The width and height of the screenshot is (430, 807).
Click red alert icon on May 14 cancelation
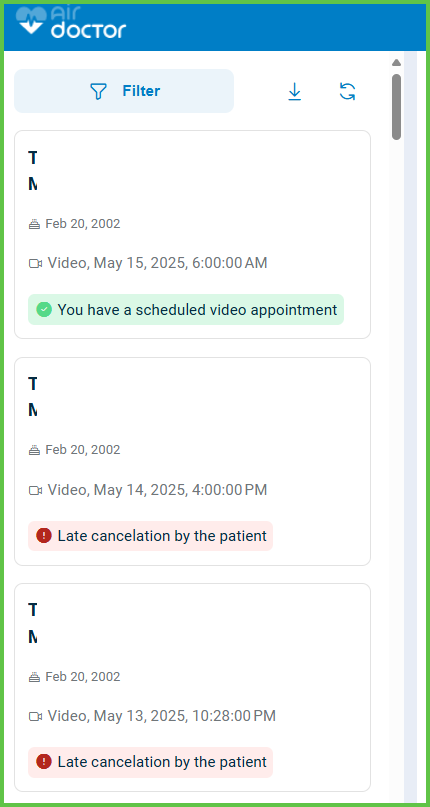pos(44,536)
